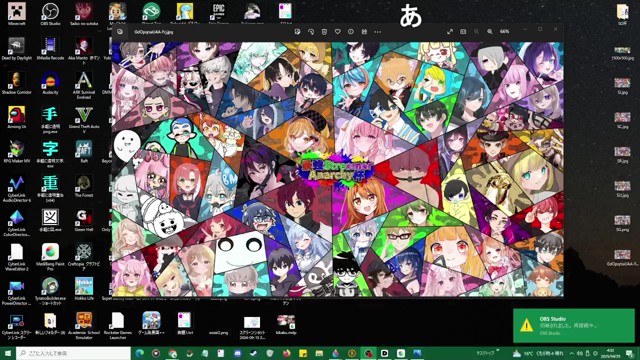This screenshot has height=360, width=640.
Task: Open the Grand Theft Auto V icon
Action: pyautogui.click(x=84, y=119)
